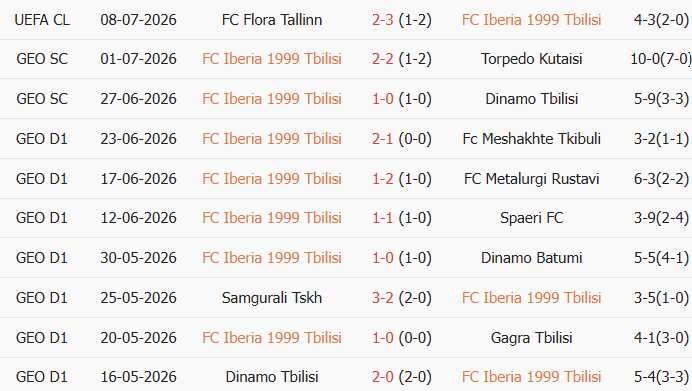Open FC Metalurgi Rustavi team page
The width and height of the screenshot is (692, 391).
tap(531, 179)
